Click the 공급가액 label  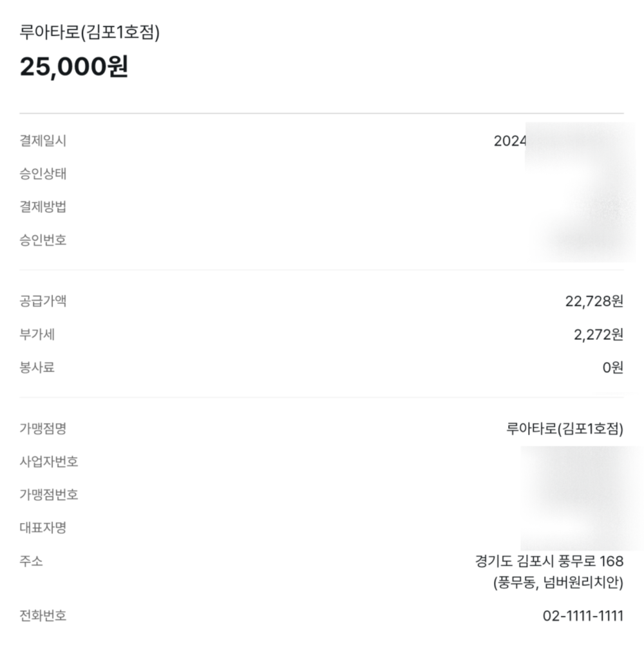click(x=43, y=301)
